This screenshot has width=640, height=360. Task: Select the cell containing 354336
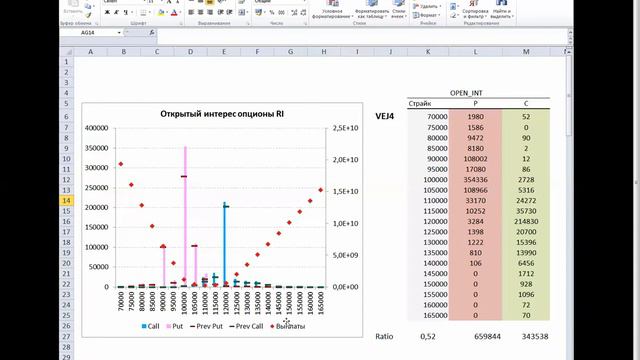point(476,180)
